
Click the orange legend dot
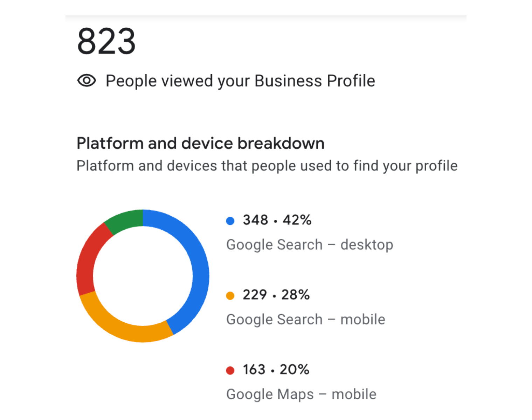pos(230,296)
